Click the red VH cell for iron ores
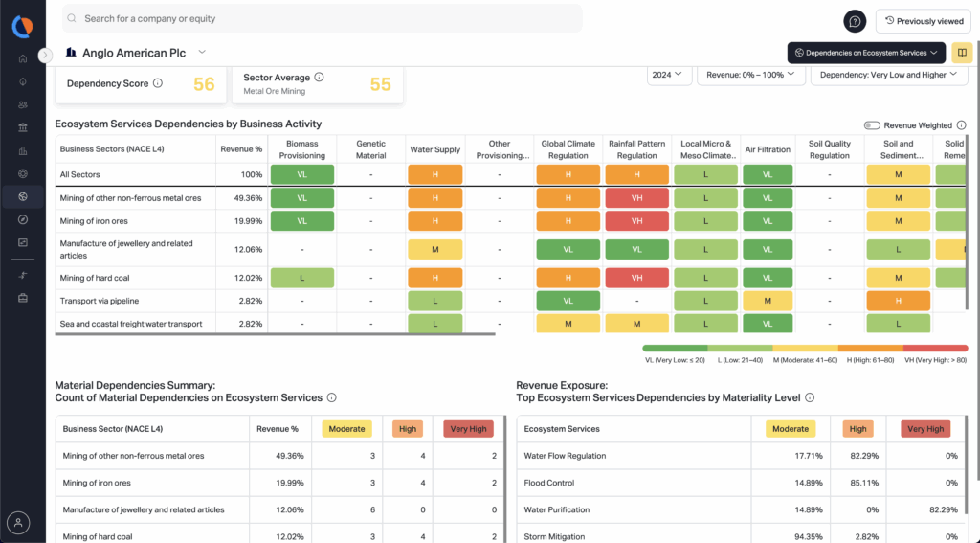This screenshot has width=980, height=543. coord(636,221)
